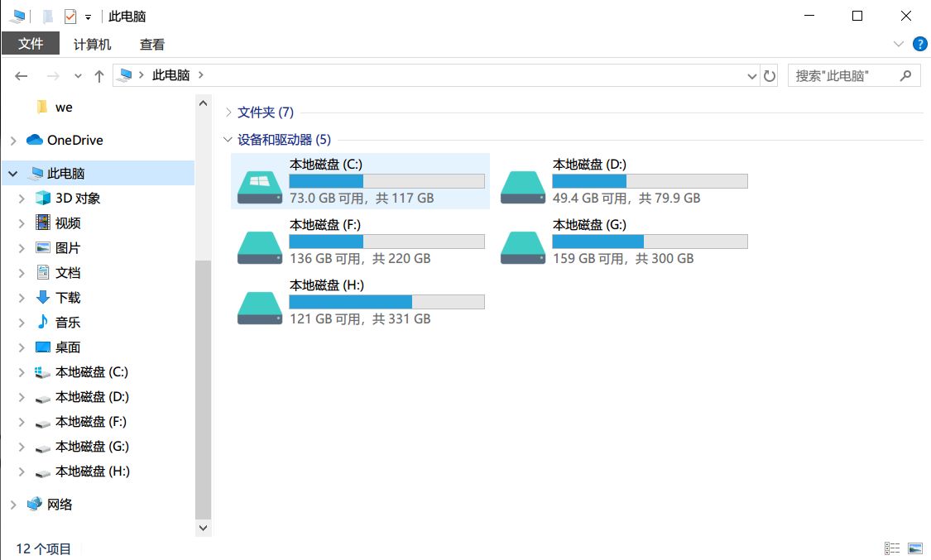931x560 pixels.
Task: Switch to large icons view in status bar
Action: (915, 548)
